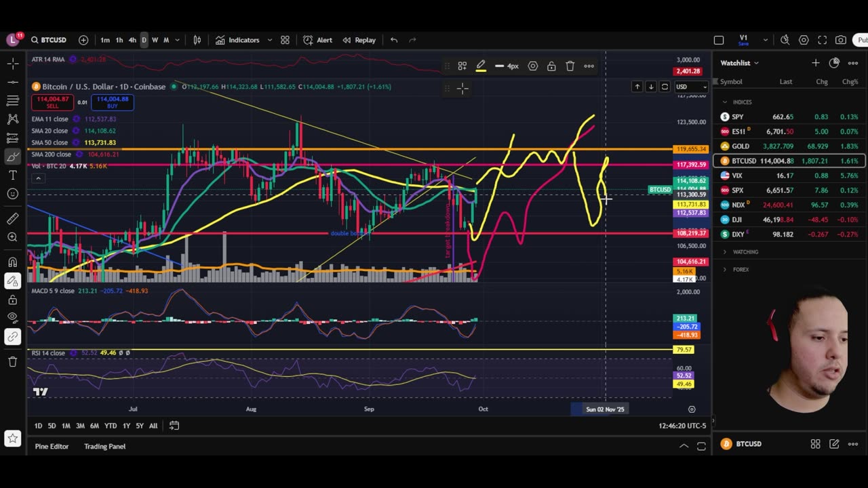The width and height of the screenshot is (868, 488).
Task: Click the undo arrow
Action: [394, 40]
